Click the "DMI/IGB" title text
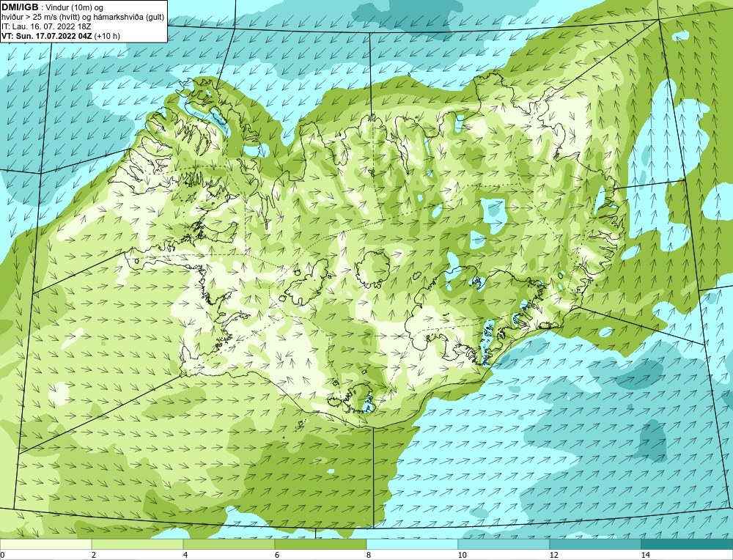This screenshot has width=733, height=560. pyautogui.click(x=20, y=7)
